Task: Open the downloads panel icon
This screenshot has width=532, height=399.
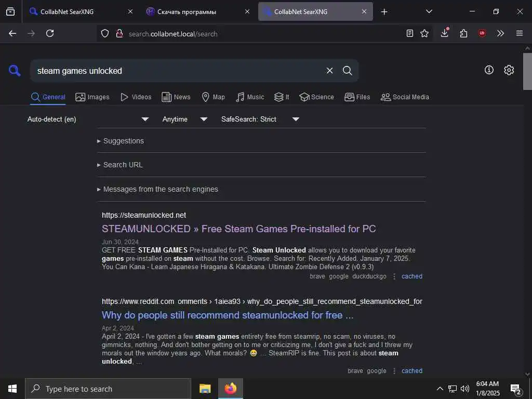Action: (445, 33)
